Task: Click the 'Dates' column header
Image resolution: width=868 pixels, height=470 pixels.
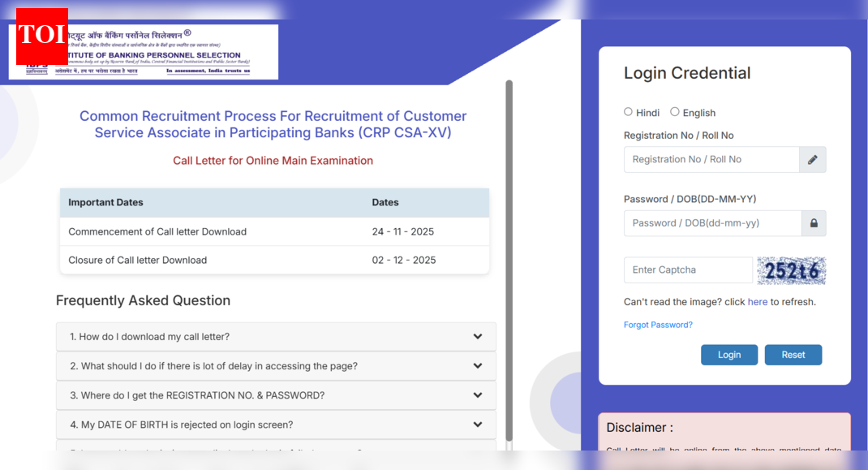Action: (385, 202)
